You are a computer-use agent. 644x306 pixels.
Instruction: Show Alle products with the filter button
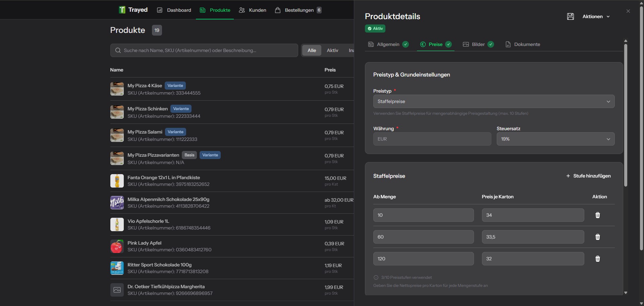[312, 50]
